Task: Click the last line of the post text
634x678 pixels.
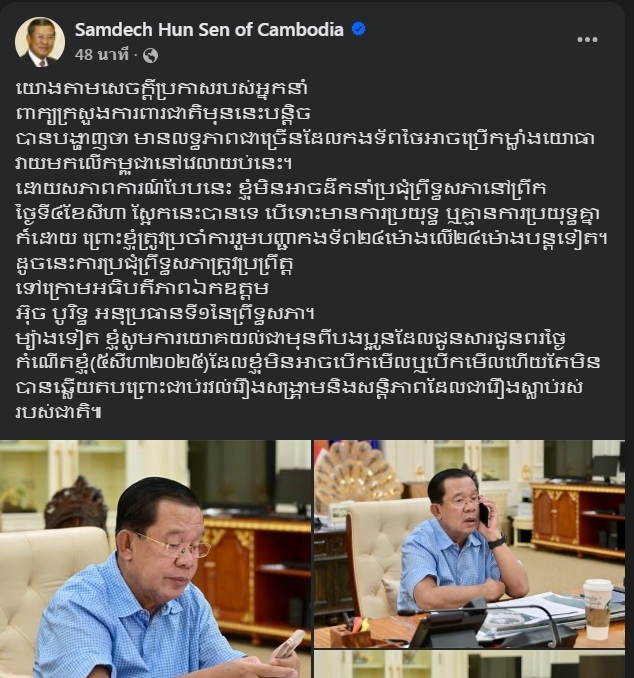Action: [x=59, y=412]
